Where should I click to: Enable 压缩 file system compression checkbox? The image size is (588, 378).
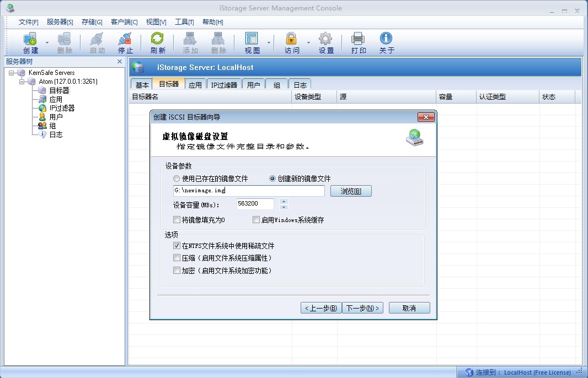177,258
